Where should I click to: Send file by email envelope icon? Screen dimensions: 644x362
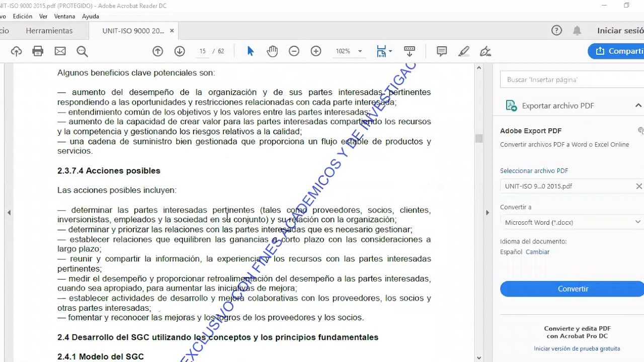(60, 51)
